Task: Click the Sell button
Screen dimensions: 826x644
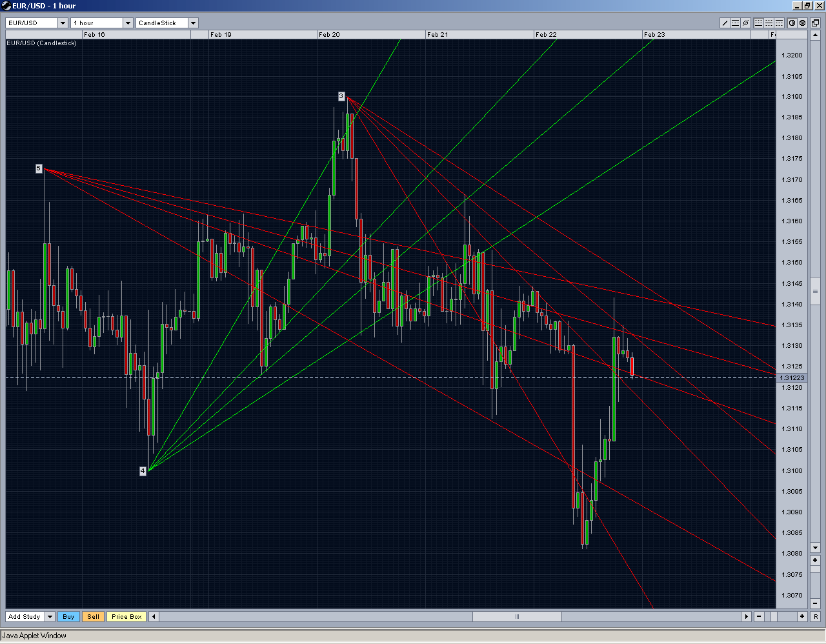Action: coord(94,617)
